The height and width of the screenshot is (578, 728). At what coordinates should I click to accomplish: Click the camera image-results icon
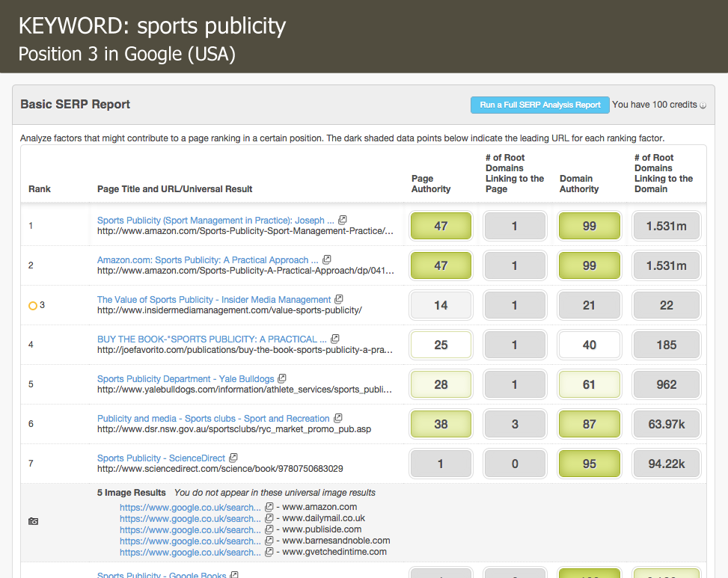click(34, 521)
